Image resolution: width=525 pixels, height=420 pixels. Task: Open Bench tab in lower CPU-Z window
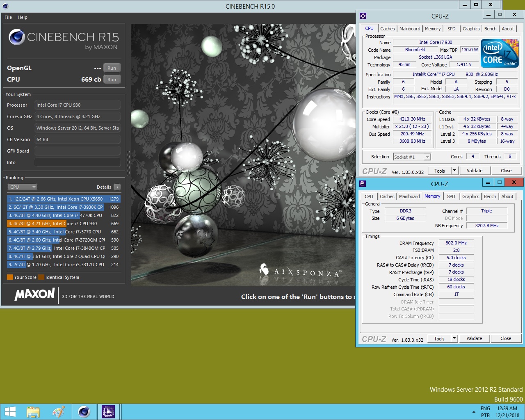coord(490,196)
